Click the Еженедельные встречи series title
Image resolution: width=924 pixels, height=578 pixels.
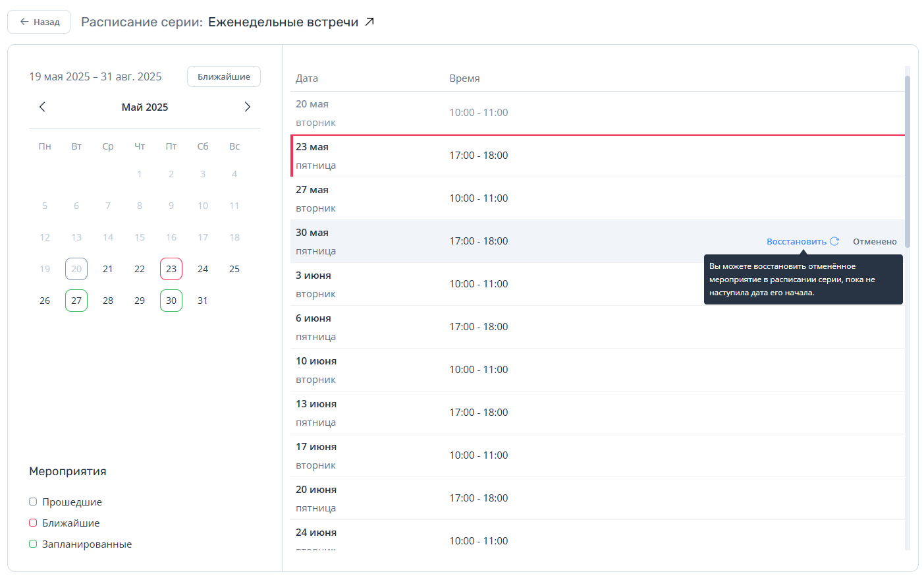[283, 22]
